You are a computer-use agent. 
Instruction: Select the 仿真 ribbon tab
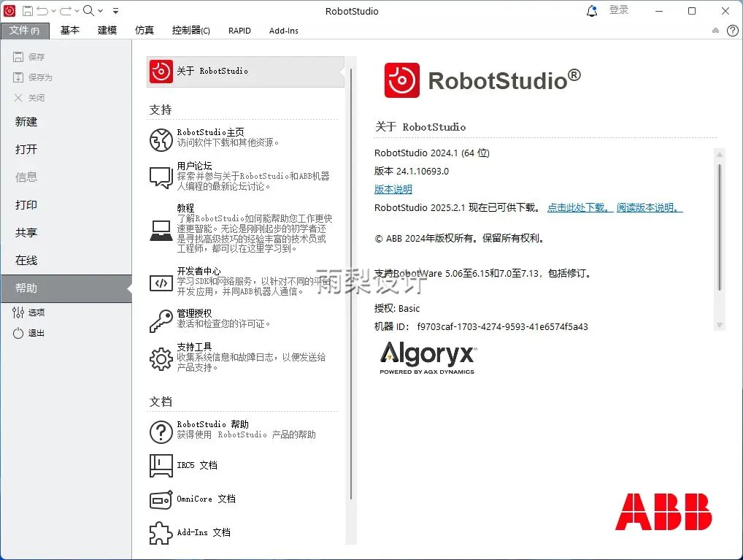point(144,31)
